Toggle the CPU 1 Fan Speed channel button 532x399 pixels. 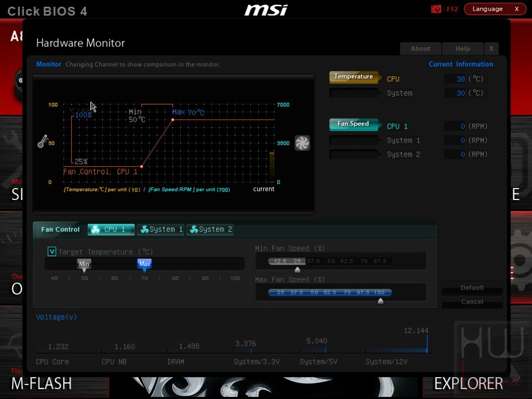354,124
